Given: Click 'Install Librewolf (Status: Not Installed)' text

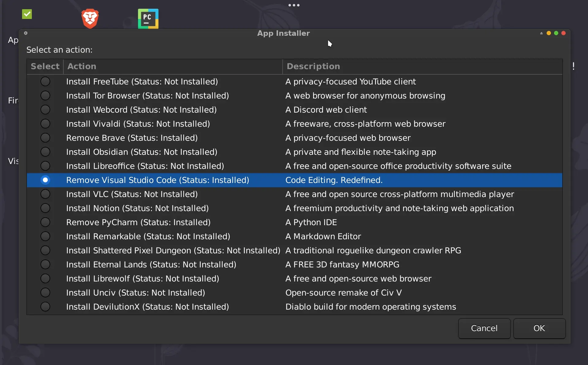Looking at the screenshot, I should (143, 279).
